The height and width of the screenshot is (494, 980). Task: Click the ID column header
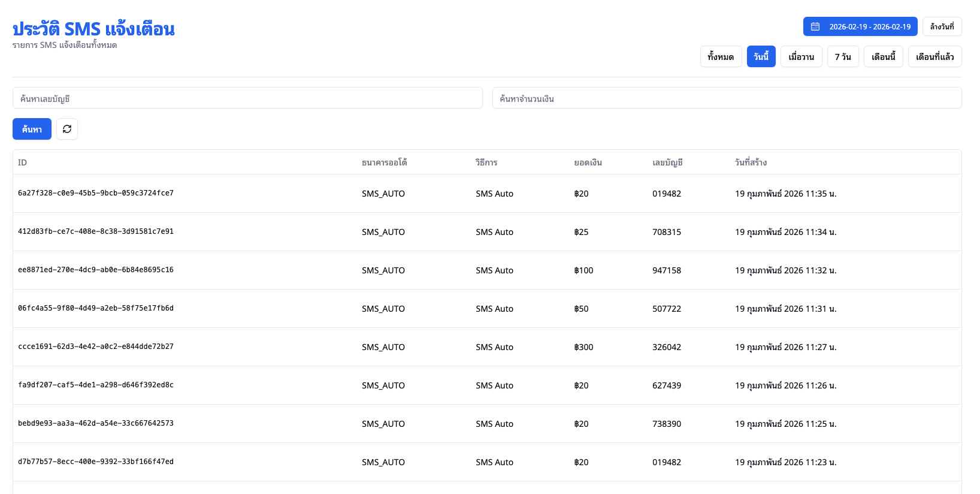tap(22, 162)
